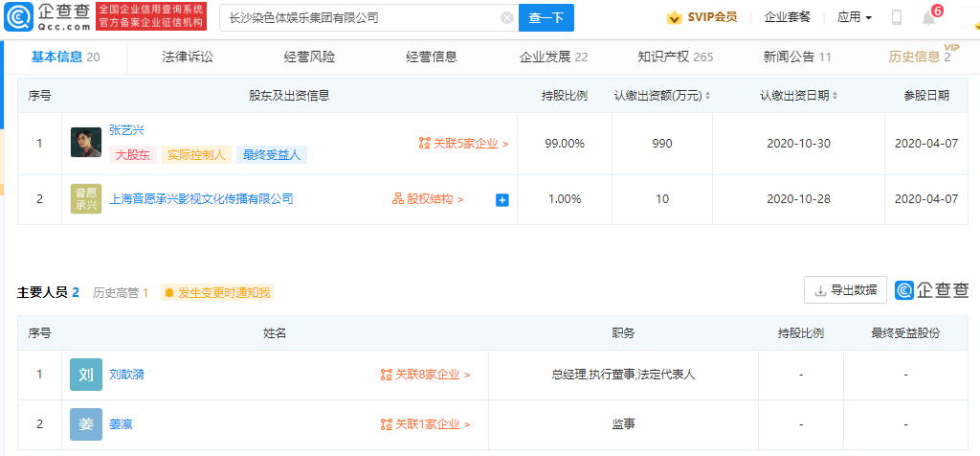This screenshot has height=456, width=980.
Task: Click 张艺兴 avatar photo
Action: point(85,143)
